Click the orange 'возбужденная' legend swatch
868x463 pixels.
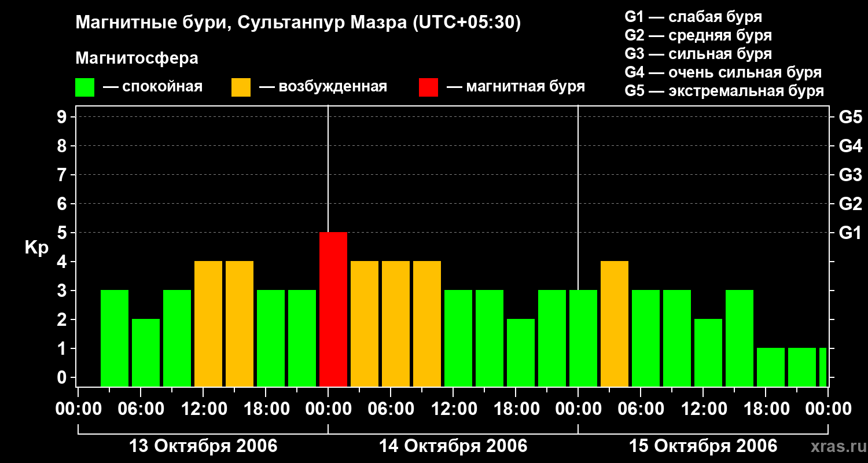pos(241,87)
